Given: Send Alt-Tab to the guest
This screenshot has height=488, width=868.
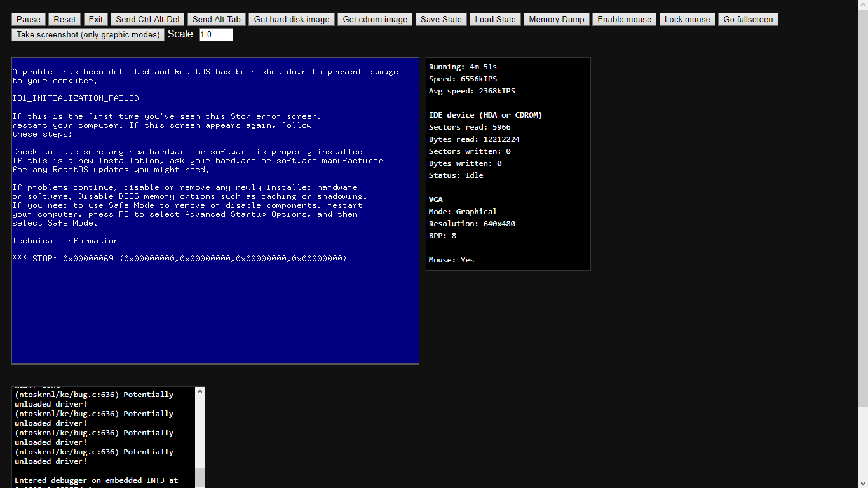Looking at the screenshot, I should click(x=217, y=19).
